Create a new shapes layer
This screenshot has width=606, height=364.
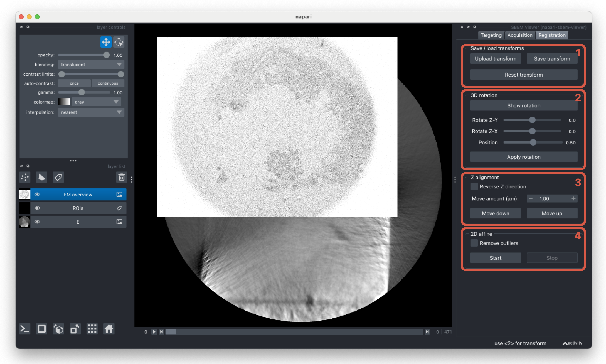[41, 177]
